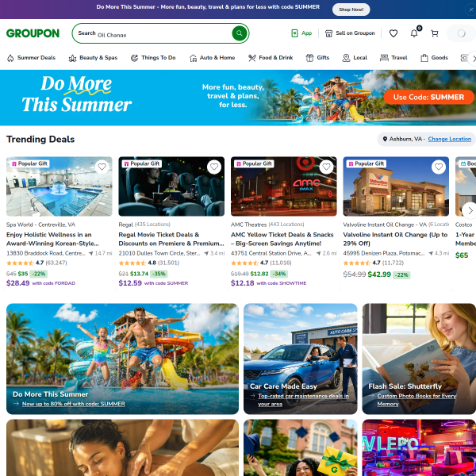Click Flash Sale: Shutterfly tile
476x476 pixels.
(x=419, y=359)
